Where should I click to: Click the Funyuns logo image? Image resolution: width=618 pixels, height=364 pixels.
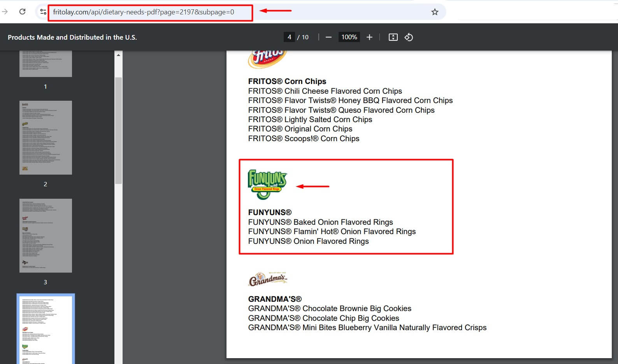[x=267, y=184]
